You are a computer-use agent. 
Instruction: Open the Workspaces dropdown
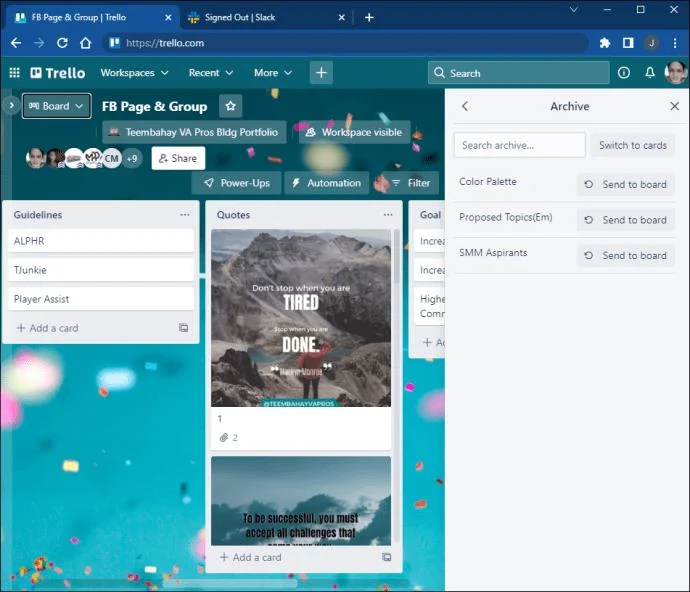pyautogui.click(x=134, y=73)
